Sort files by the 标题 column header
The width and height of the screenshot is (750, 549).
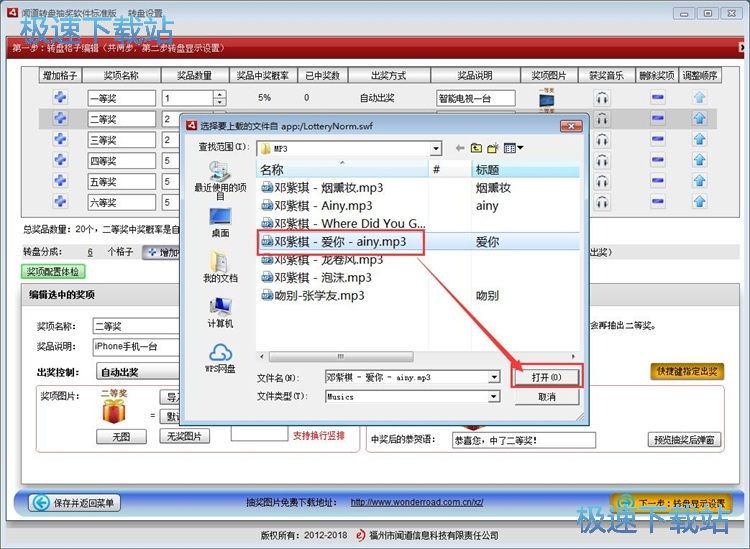tap(525, 169)
